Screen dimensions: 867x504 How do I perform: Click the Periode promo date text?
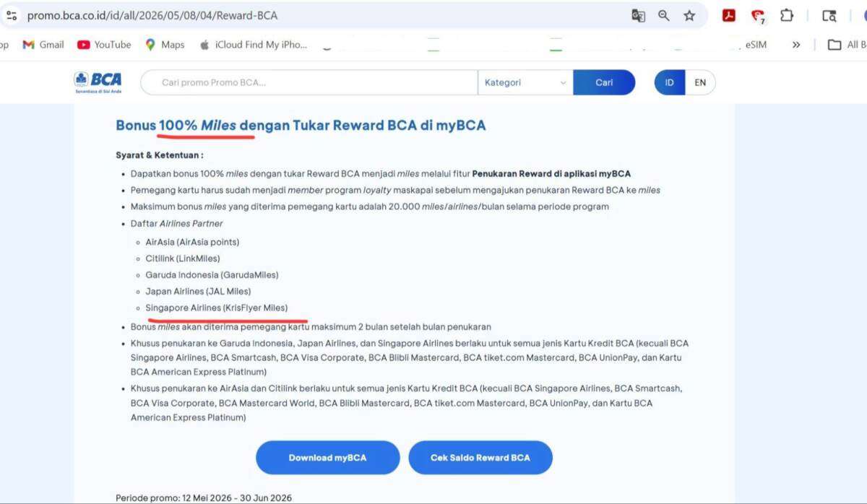coord(204,498)
